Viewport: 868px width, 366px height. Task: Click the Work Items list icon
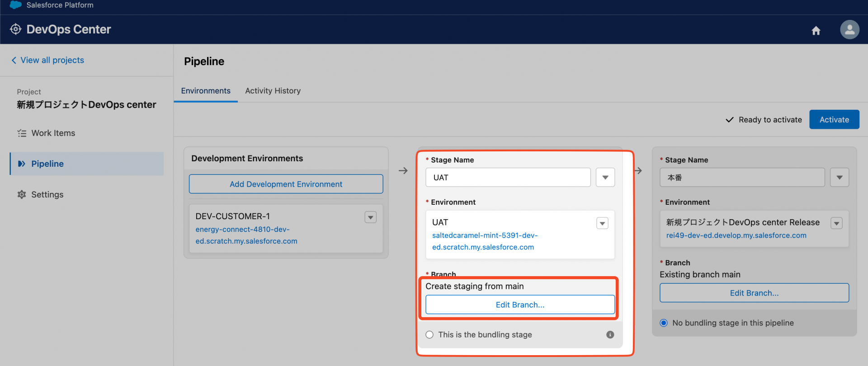22,133
